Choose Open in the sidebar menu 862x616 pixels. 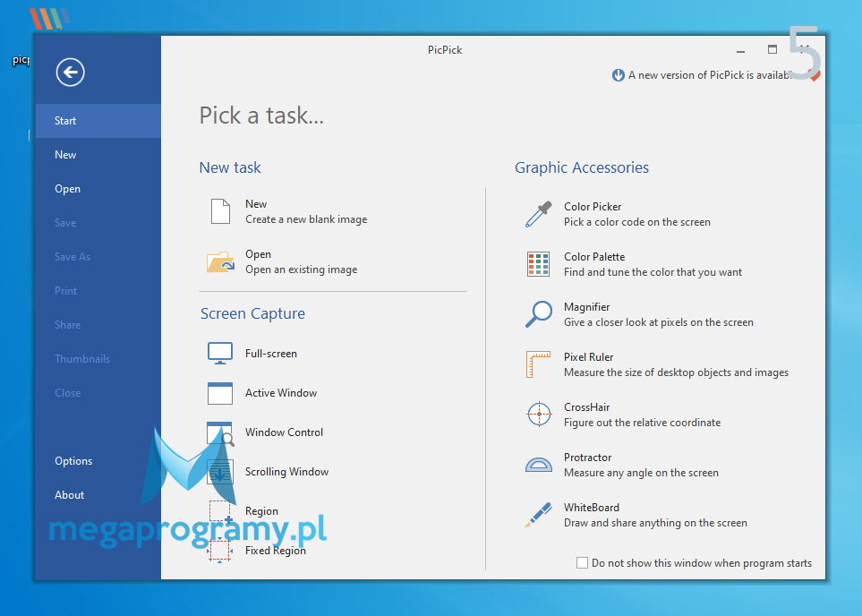coord(98,189)
